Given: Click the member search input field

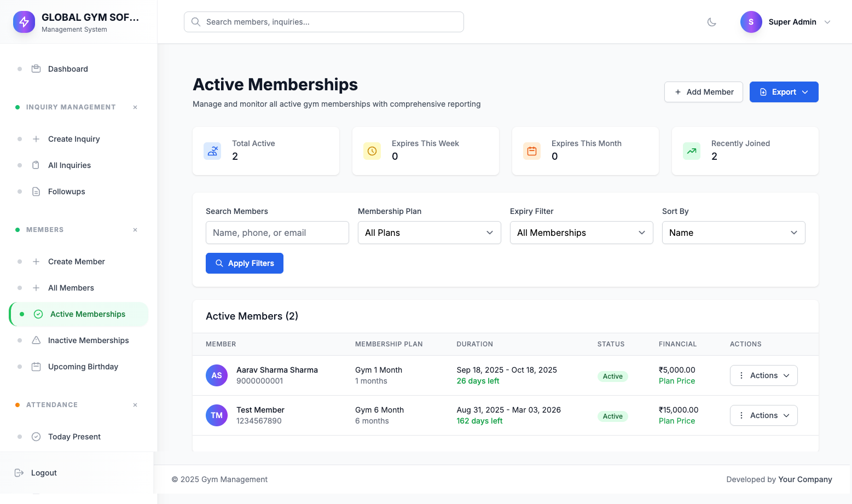Looking at the screenshot, I should point(277,233).
